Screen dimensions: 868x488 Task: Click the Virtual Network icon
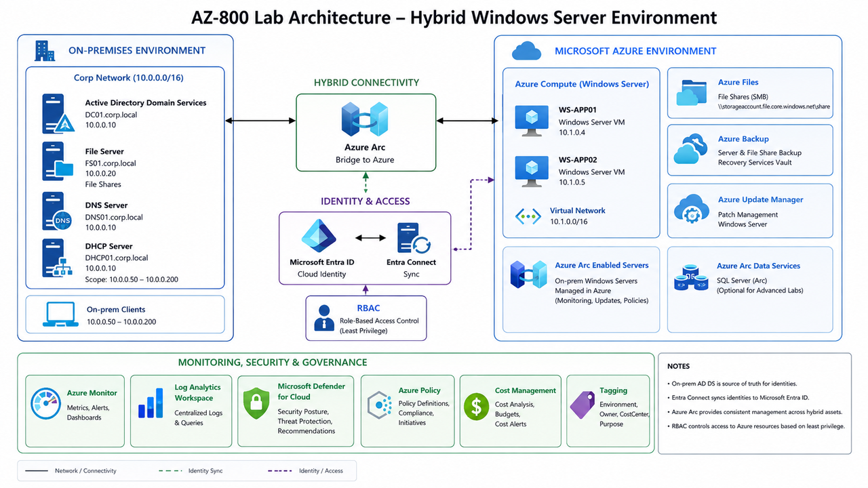pos(528,216)
